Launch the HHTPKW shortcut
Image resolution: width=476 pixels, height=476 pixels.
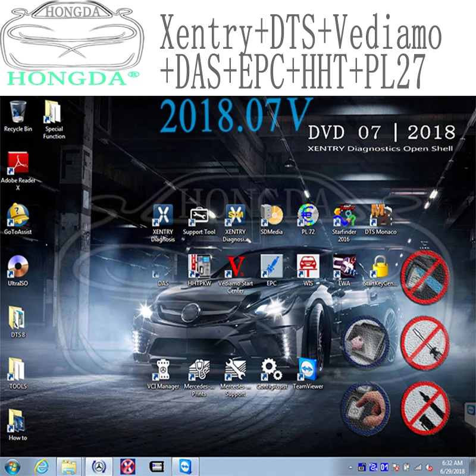(199, 271)
